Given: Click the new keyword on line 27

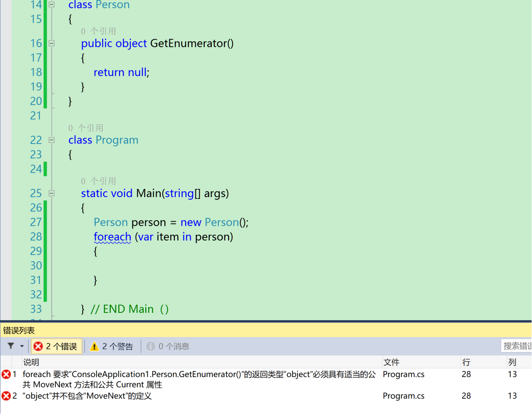Looking at the screenshot, I should [x=191, y=222].
